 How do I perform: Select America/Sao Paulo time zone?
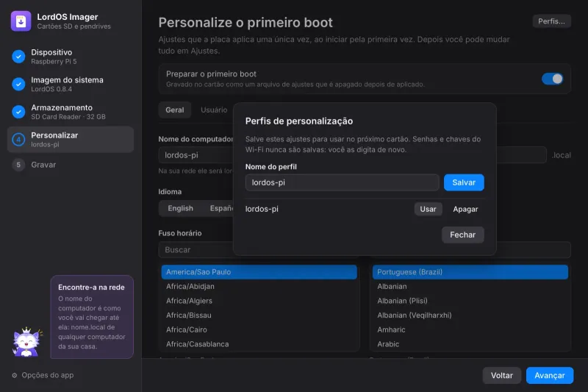tap(259, 272)
